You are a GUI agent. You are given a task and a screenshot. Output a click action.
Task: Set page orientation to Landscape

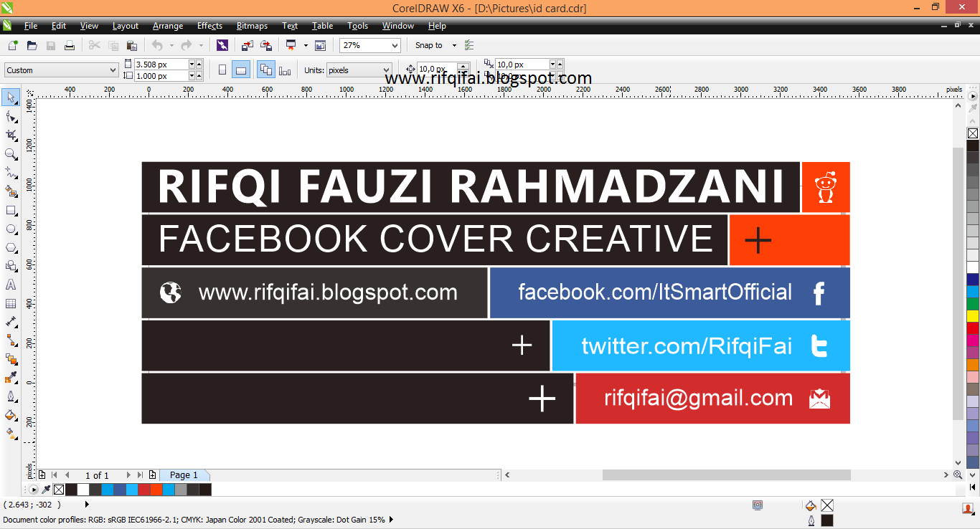coord(241,70)
